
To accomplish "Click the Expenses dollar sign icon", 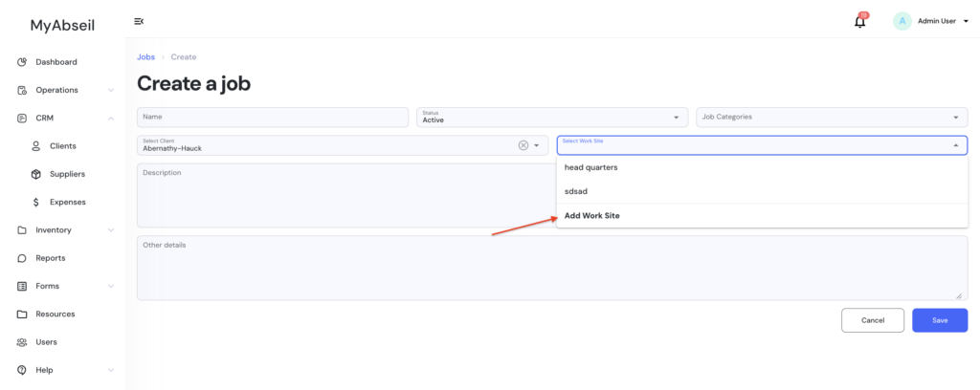I will tap(35, 202).
